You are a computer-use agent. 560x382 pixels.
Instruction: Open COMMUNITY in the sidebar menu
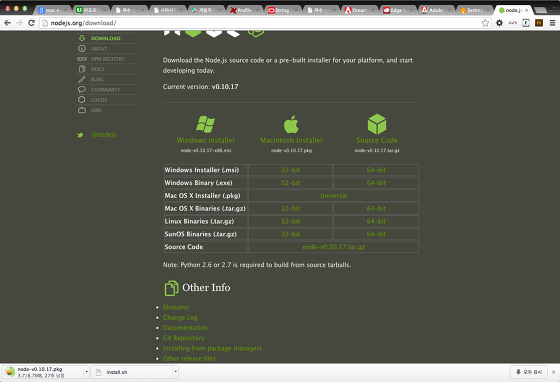click(x=105, y=90)
